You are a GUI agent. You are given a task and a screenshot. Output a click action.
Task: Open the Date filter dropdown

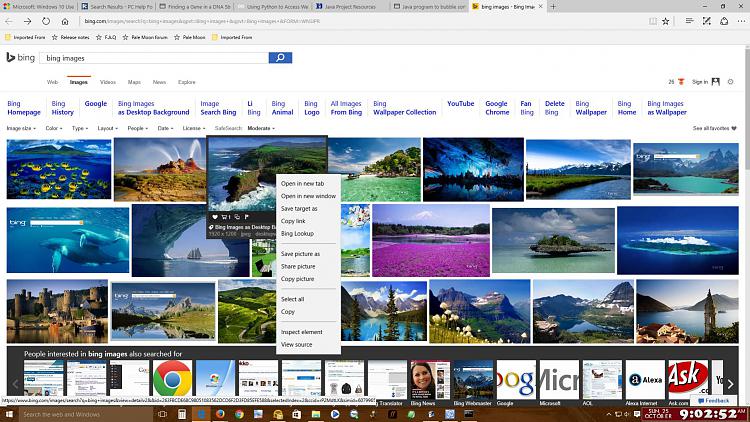point(165,128)
